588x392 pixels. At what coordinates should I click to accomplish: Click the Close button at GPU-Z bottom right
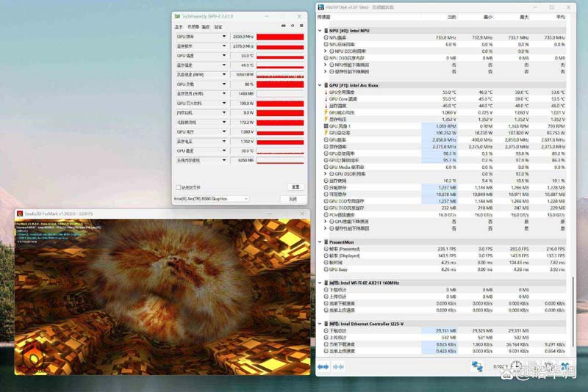coord(293,199)
